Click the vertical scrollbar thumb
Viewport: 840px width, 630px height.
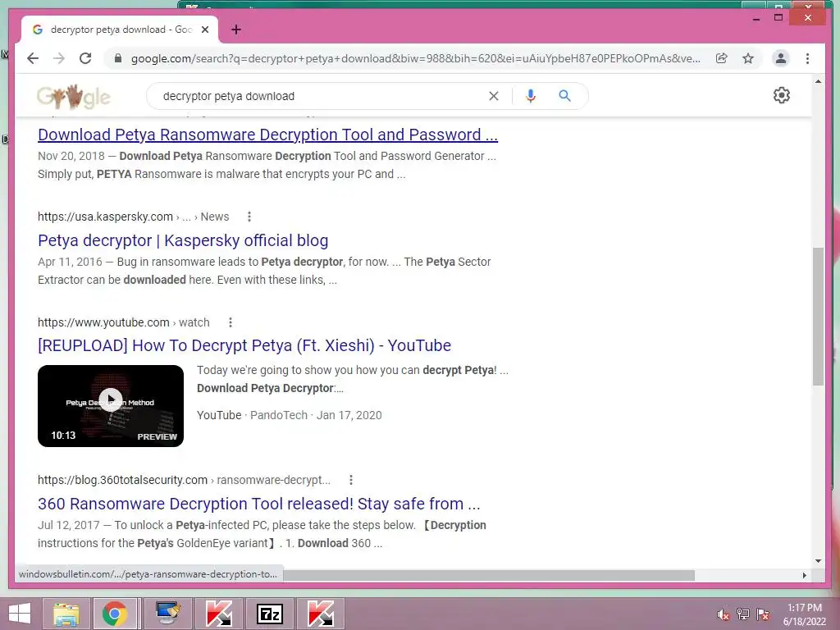coord(818,316)
